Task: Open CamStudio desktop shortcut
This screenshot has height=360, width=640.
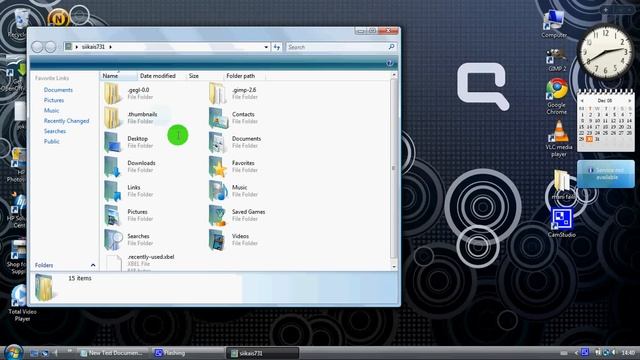Action: [561, 219]
